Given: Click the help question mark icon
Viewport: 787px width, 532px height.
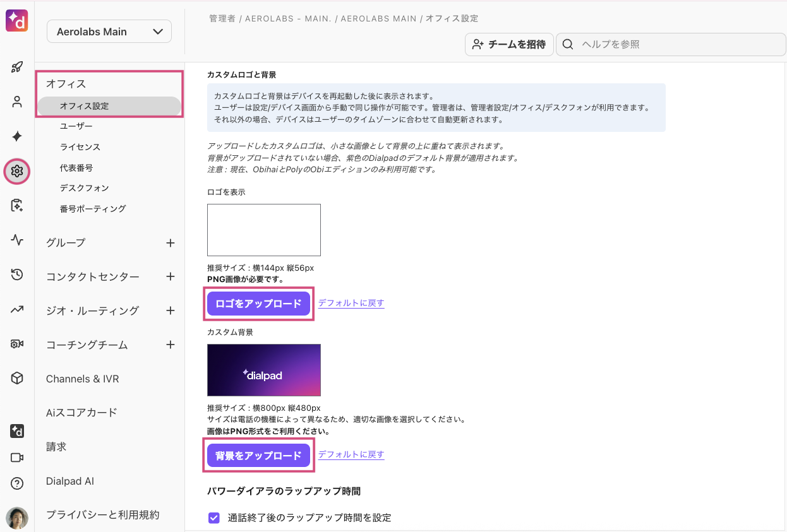Looking at the screenshot, I should point(17,483).
